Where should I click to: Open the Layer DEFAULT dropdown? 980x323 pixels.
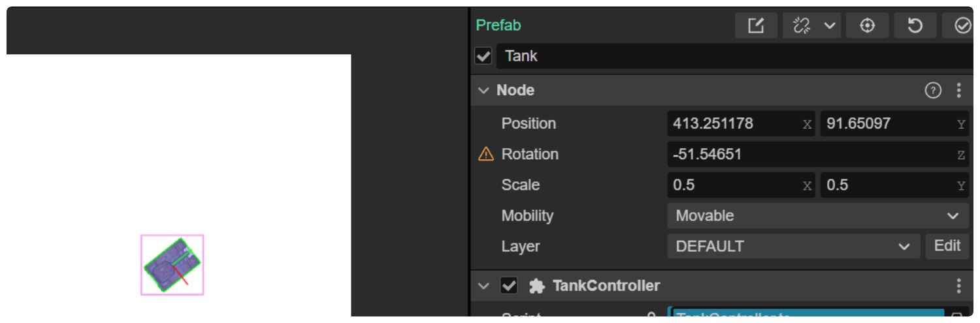point(793,247)
